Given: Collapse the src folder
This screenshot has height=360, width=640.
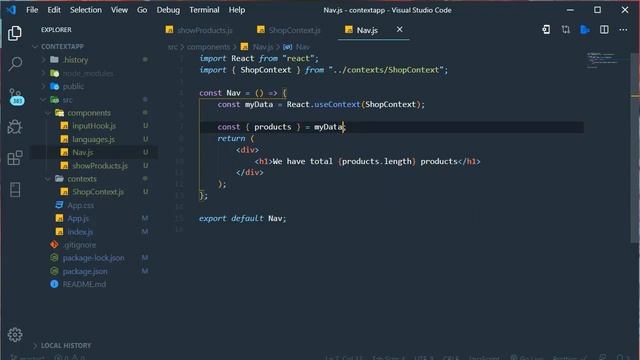Looking at the screenshot, I should [67, 100].
